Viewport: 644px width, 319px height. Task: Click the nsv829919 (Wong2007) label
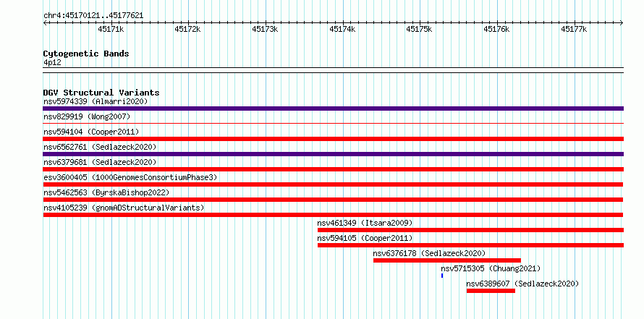point(87,116)
